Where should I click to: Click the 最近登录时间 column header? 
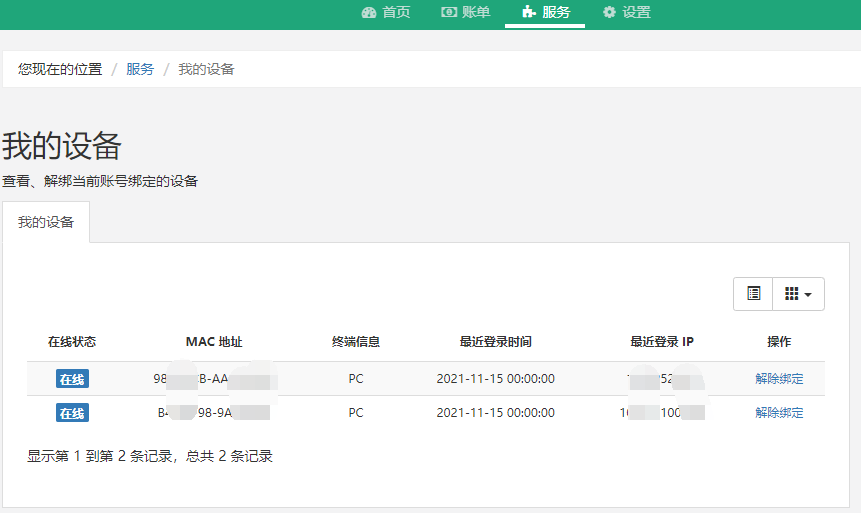pyautogui.click(x=495, y=342)
